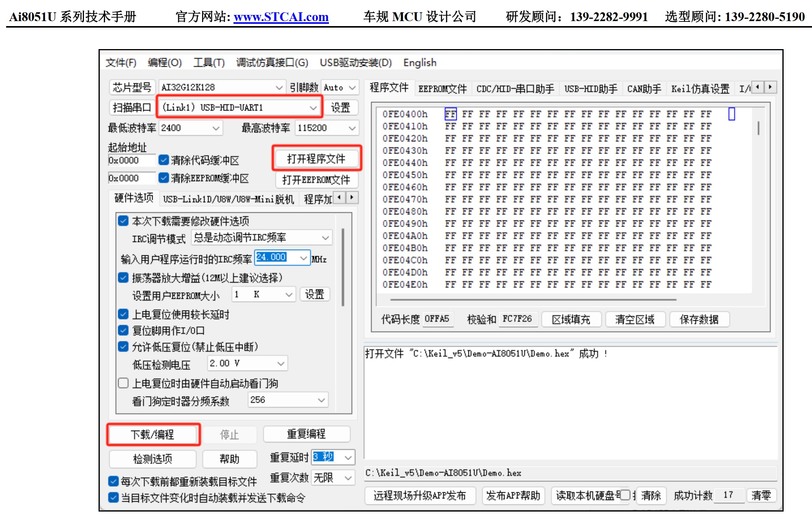Uncheck 清除代码缓冲区 checkbox
The image size is (812, 515).
pos(164,160)
